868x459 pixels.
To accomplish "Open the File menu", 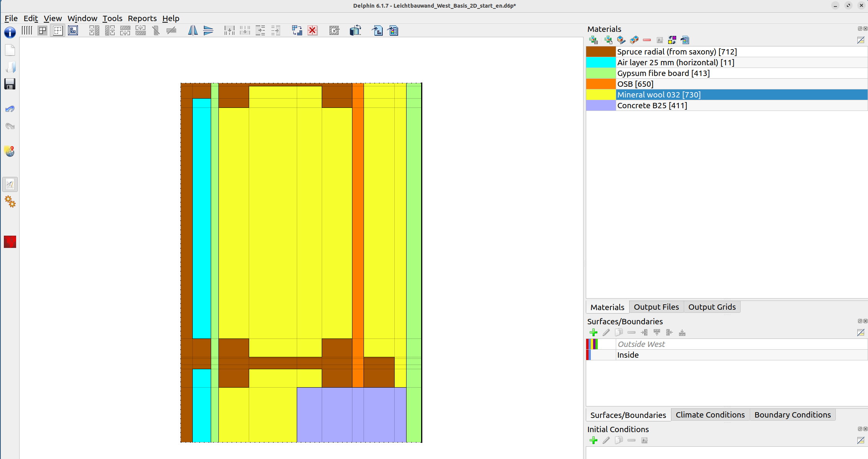I will (x=11, y=18).
